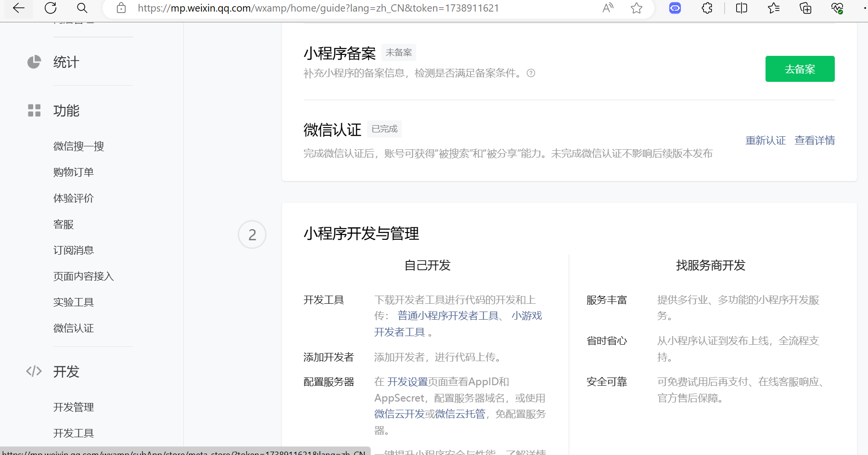Select 开发管理 in sidebar
This screenshot has height=455, width=868.
click(74, 407)
